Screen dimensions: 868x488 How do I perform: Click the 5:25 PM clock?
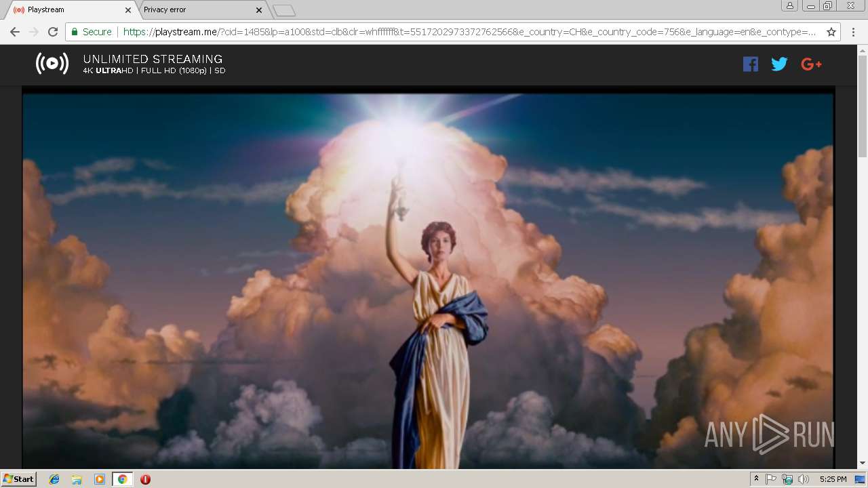[833, 479]
